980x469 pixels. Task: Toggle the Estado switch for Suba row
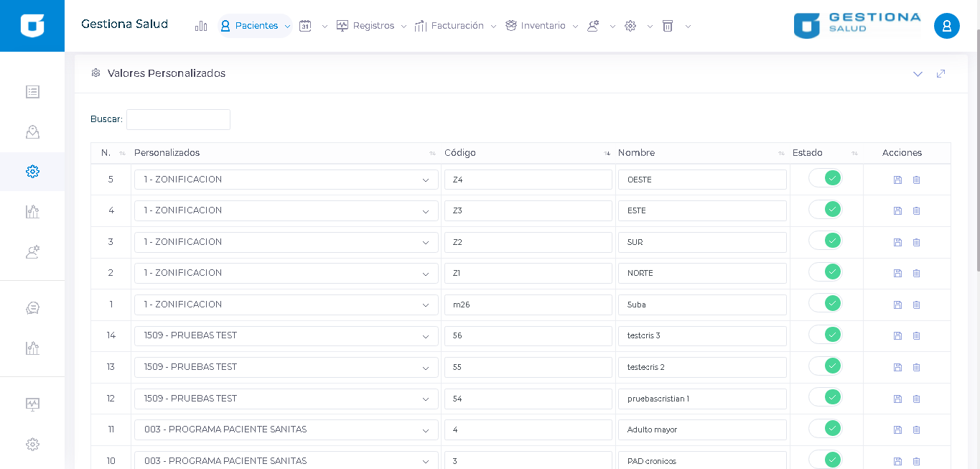pos(825,303)
